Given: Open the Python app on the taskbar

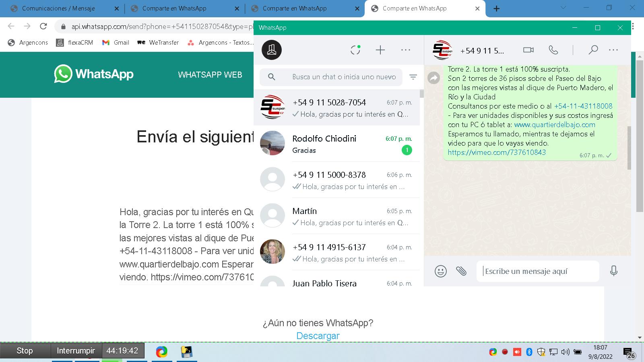Looking at the screenshot, I should pos(186,352).
